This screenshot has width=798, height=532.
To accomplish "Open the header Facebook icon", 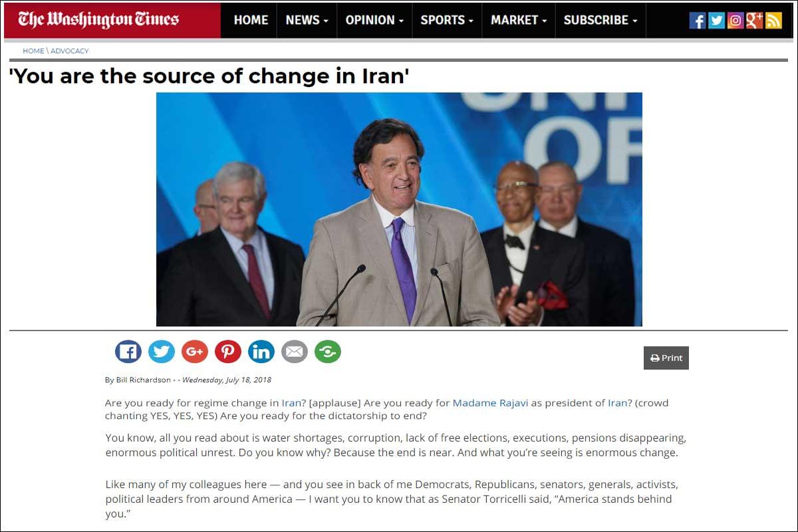I will tap(698, 21).
